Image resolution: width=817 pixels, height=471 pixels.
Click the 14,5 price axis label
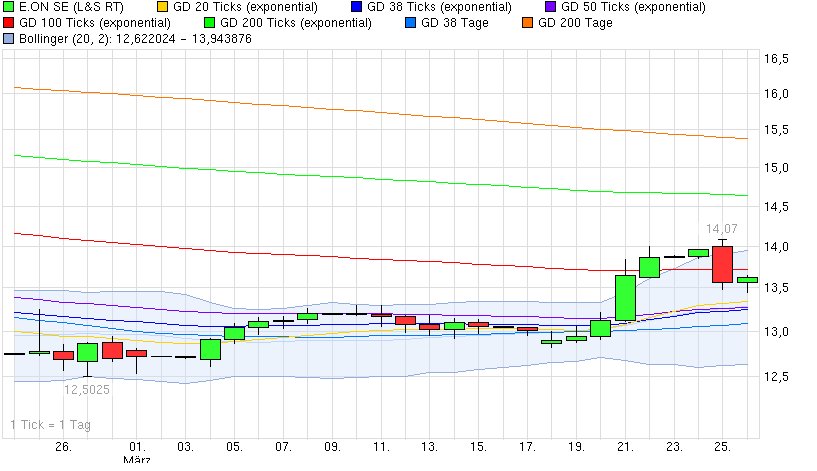[x=776, y=207]
